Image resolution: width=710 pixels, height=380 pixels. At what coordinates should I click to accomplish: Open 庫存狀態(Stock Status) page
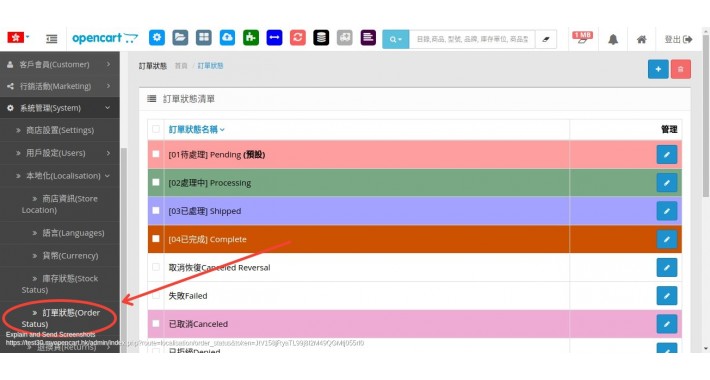pyautogui.click(x=60, y=284)
